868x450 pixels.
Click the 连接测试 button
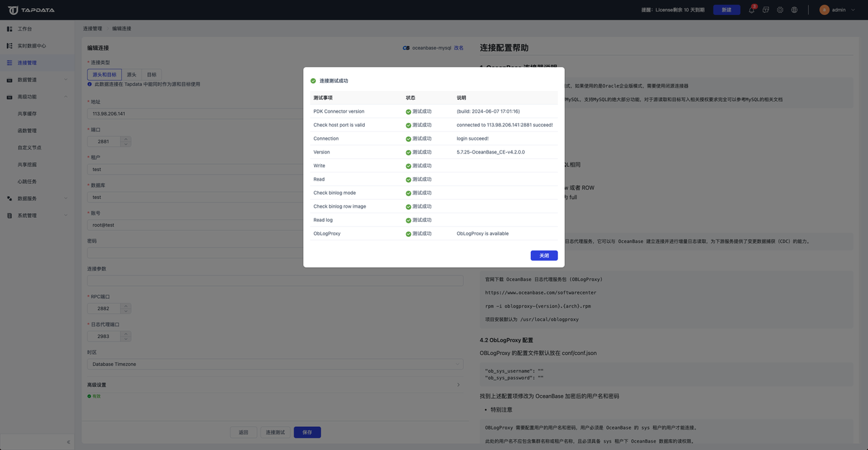click(275, 432)
